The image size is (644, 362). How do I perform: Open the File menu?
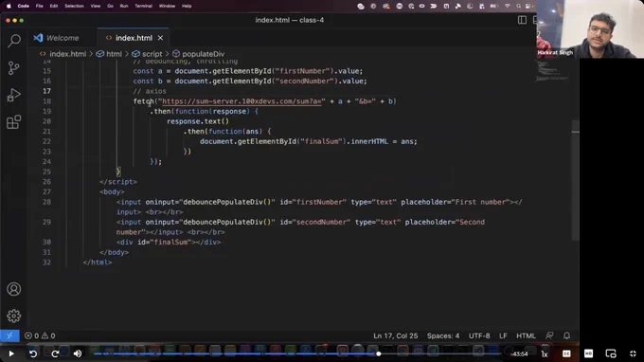click(x=40, y=7)
